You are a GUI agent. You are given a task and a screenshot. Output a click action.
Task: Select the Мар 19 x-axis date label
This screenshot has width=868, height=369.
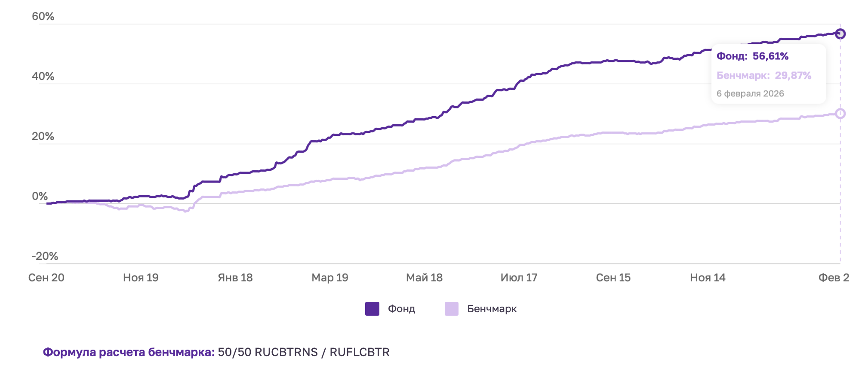click(330, 278)
